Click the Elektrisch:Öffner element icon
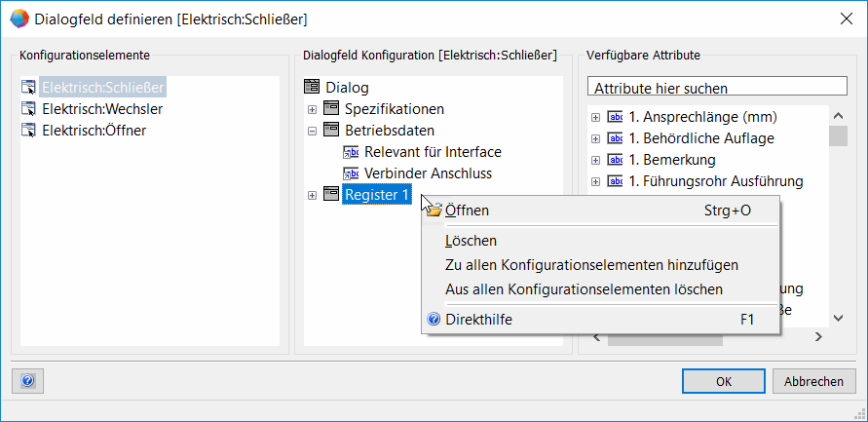 pos(28,130)
